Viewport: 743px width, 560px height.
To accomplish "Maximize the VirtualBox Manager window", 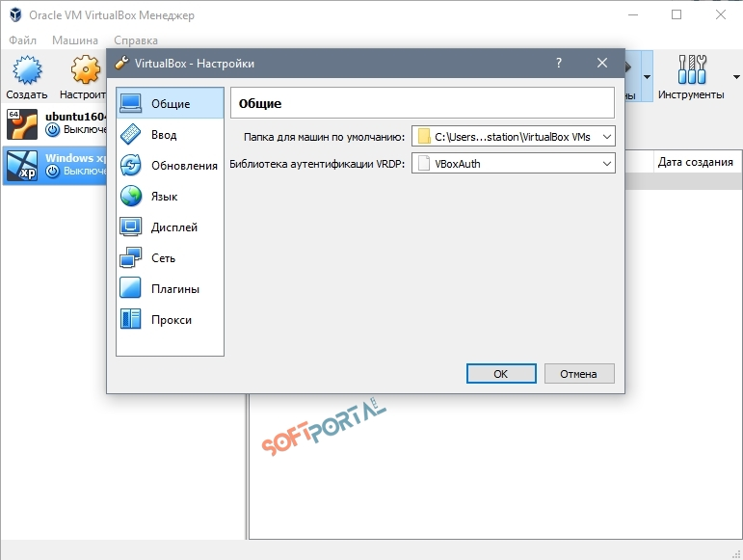I will 677,14.
